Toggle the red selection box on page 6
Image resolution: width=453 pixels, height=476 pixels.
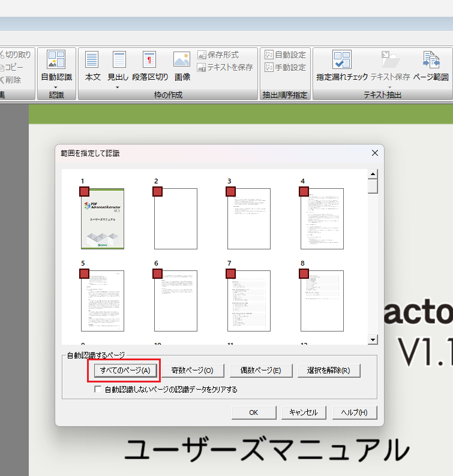coord(158,273)
